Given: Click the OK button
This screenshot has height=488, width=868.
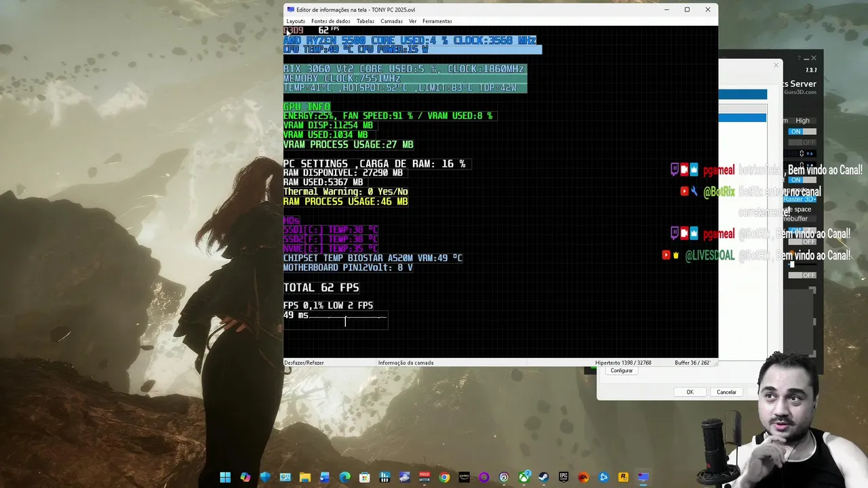Looking at the screenshot, I should tap(690, 392).
